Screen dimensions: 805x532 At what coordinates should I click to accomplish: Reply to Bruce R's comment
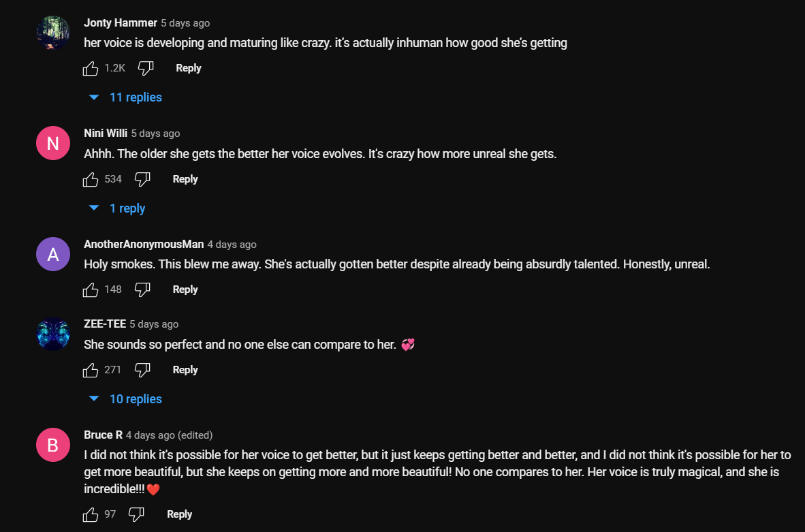click(180, 514)
